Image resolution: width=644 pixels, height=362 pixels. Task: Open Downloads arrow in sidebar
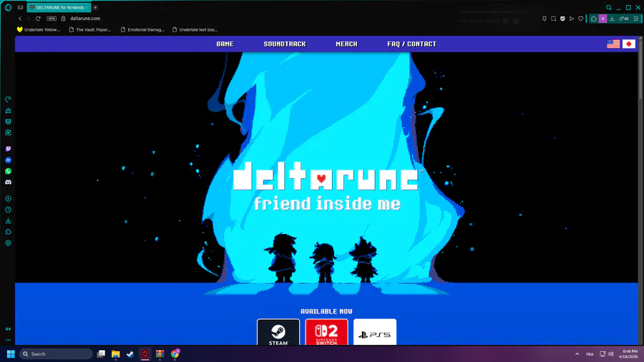tap(8, 221)
